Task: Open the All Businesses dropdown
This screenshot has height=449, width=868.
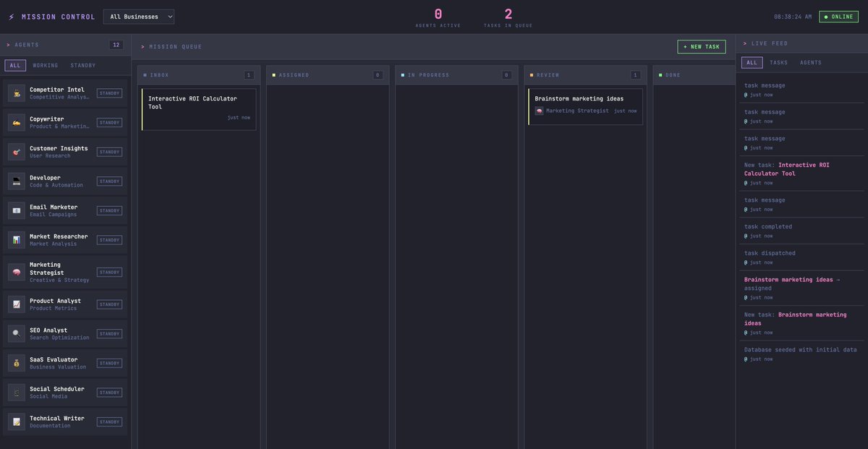Action: (139, 17)
